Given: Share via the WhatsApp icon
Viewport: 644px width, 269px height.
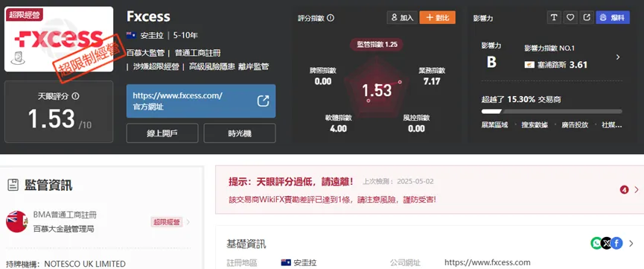Looking at the screenshot, I should 596,244.
